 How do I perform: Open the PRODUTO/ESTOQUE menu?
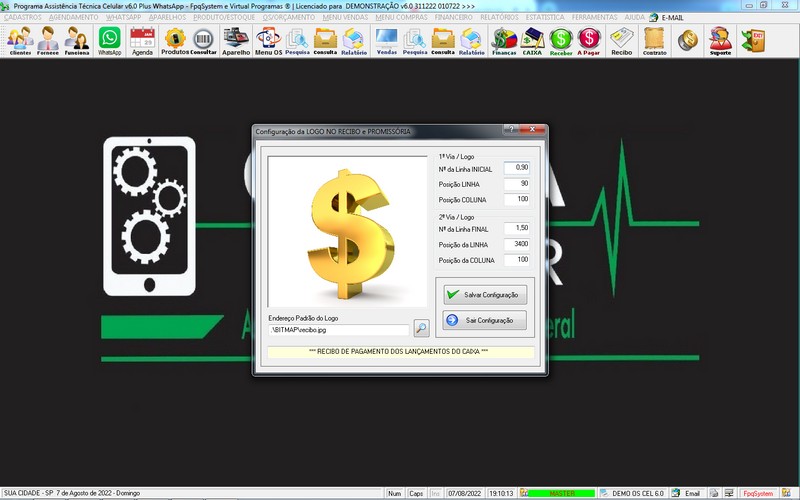[x=224, y=17]
